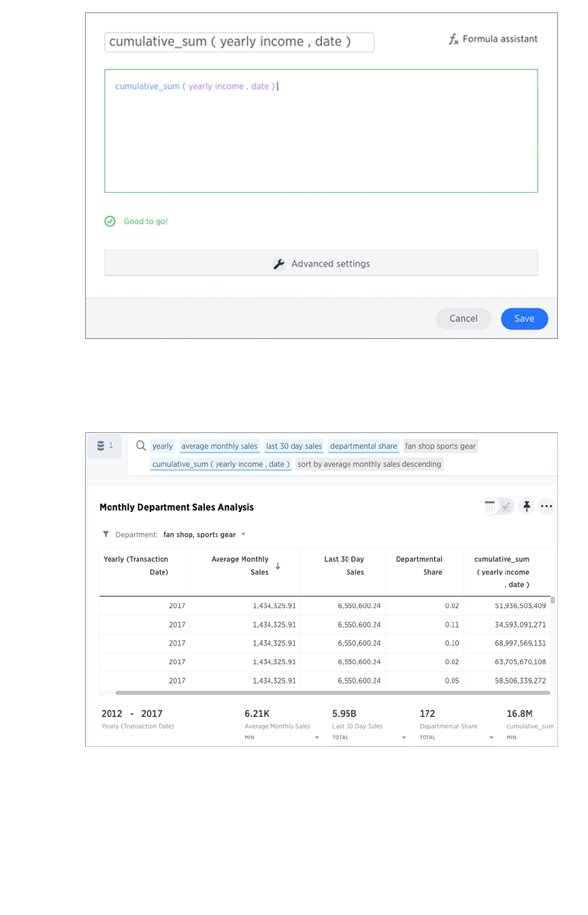
Task: Click the horizontal table scrollbar
Action: tap(332, 692)
